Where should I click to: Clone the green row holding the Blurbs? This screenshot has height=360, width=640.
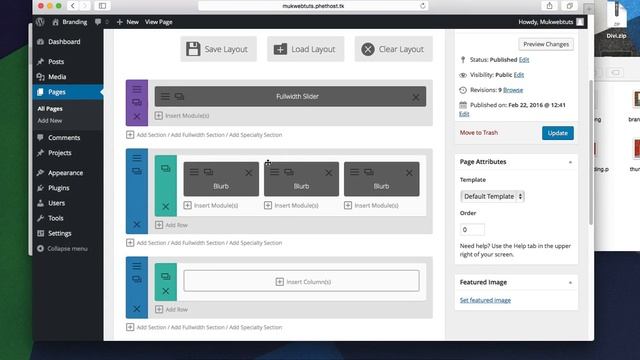165,168
